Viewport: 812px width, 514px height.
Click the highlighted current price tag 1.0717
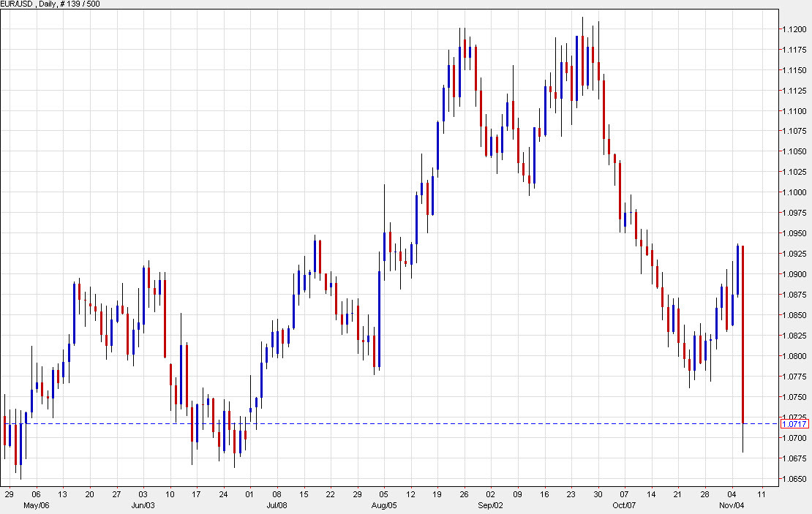click(x=795, y=423)
